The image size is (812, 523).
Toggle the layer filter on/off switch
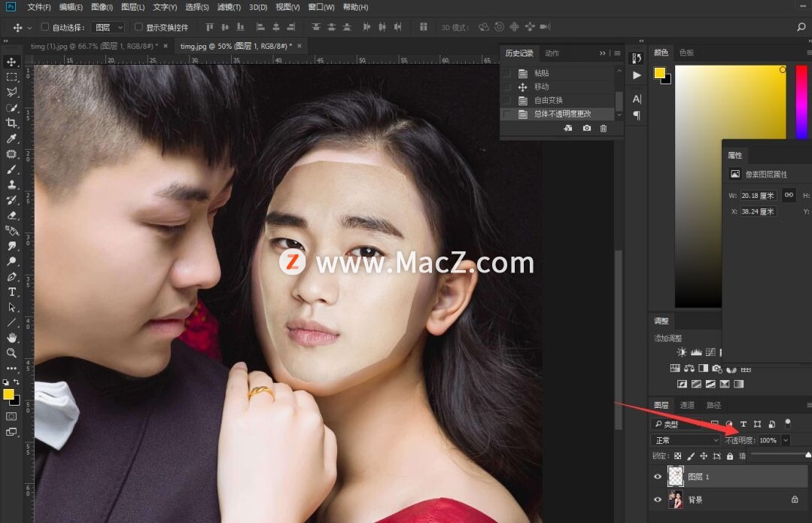(x=788, y=424)
